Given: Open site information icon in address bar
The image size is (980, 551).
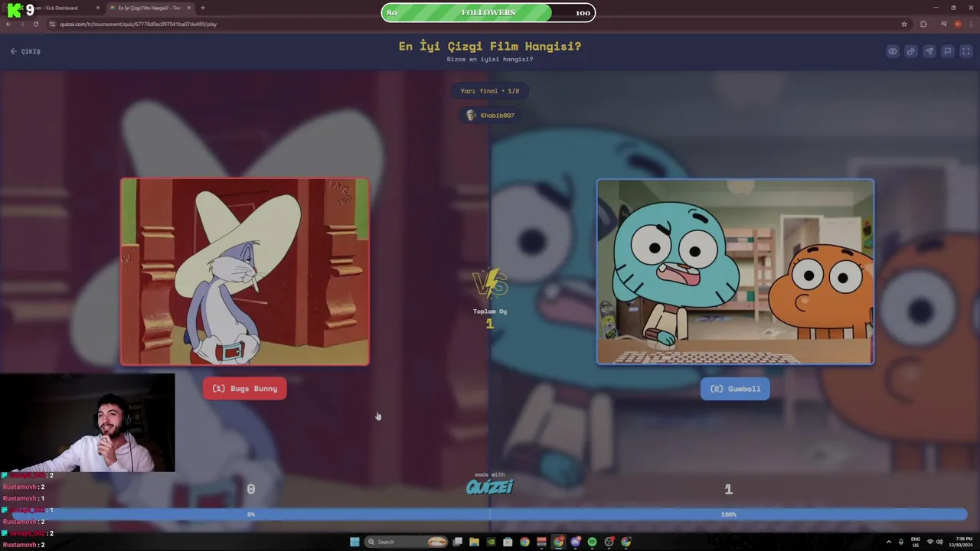Looking at the screenshot, I should [53, 24].
